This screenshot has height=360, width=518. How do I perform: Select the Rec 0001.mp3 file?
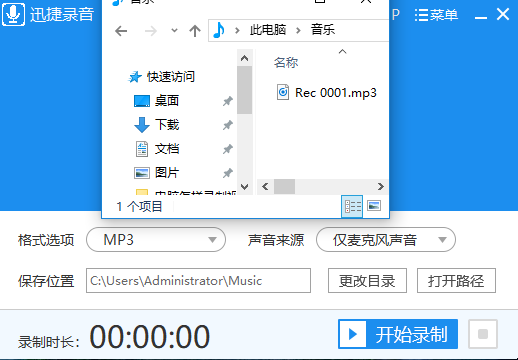[x=327, y=93]
